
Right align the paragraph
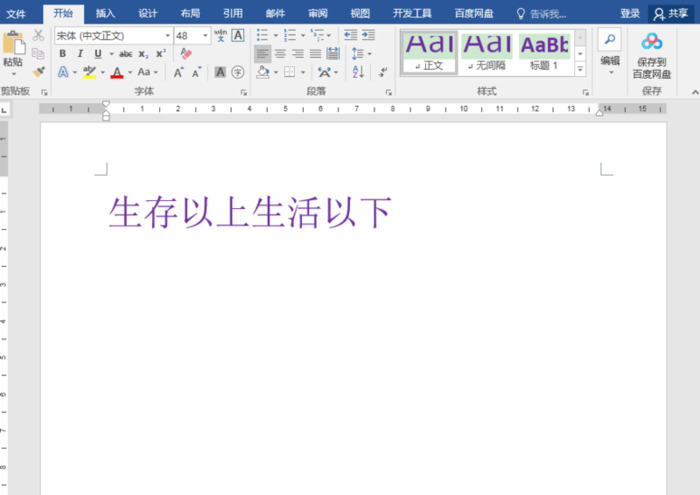[x=298, y=54]
